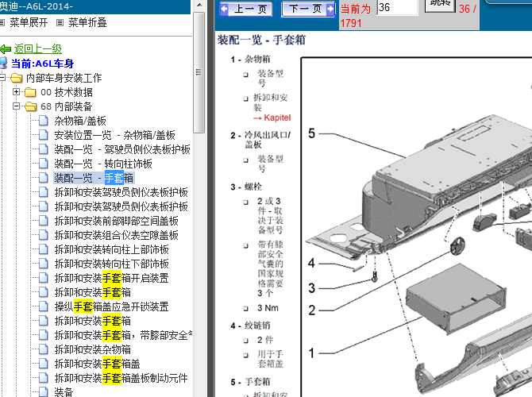Image resolution: width=532 pixels, height=397 pixels.
Task: Click callout number 1 in diagram
Action: (x=311, y=353)
